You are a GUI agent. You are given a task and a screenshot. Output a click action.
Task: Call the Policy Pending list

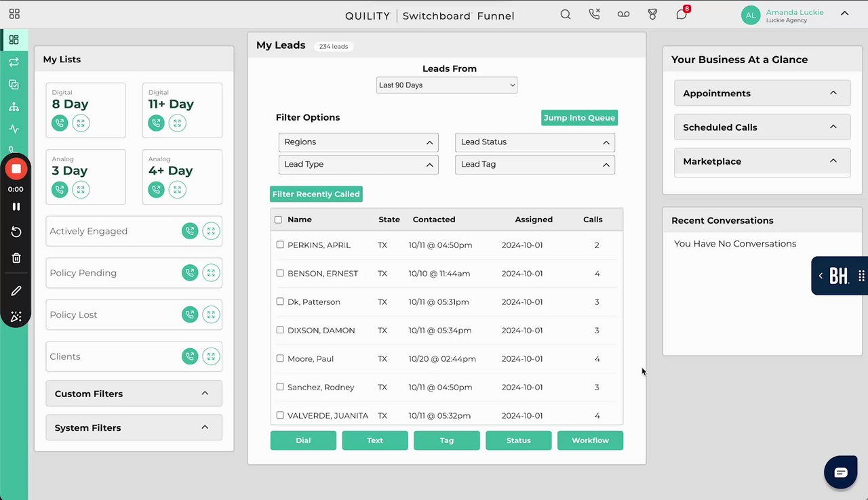(x=190, y=273)
